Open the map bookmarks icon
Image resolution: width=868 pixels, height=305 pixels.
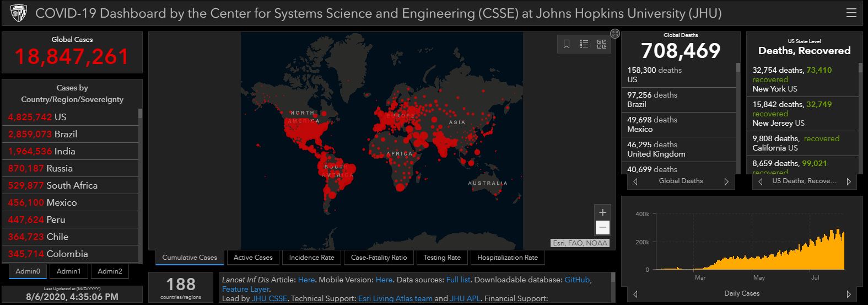[567, 44]
